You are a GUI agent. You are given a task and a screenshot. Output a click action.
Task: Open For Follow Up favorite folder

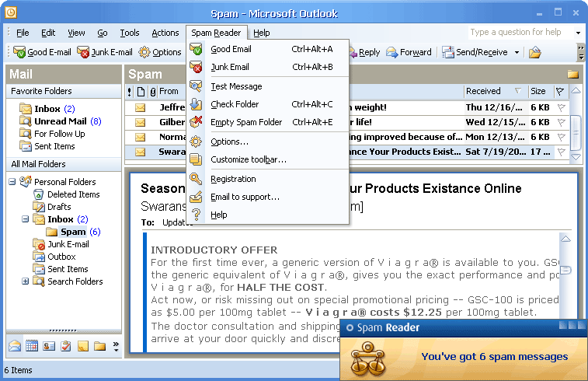pyautogui.click(x=52, y=134)
